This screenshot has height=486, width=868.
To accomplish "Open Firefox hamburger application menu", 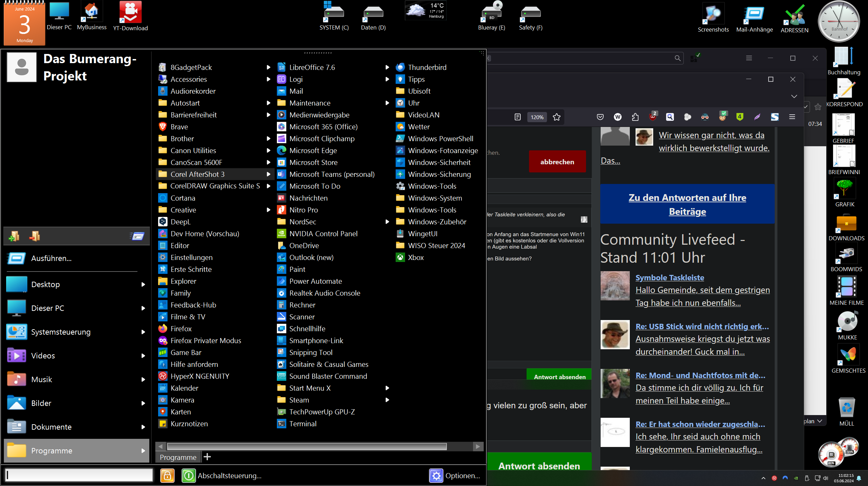I will (x=792, y=117).
